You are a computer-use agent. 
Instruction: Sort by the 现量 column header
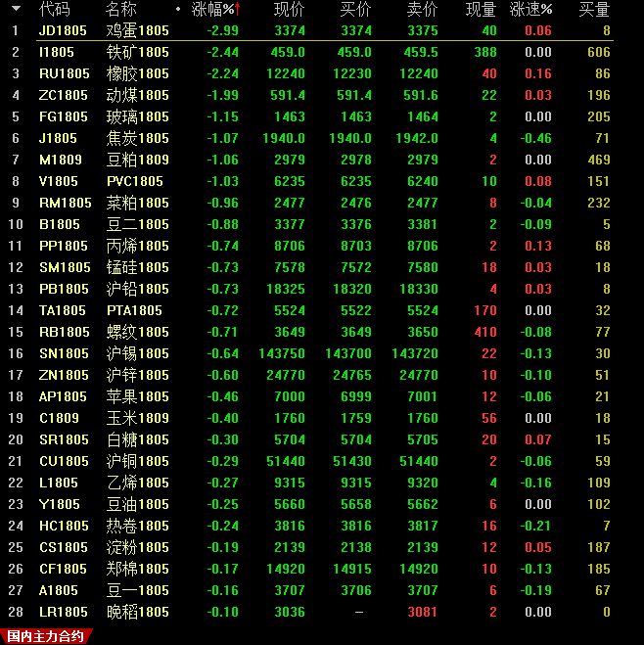(x=480, y=10)
